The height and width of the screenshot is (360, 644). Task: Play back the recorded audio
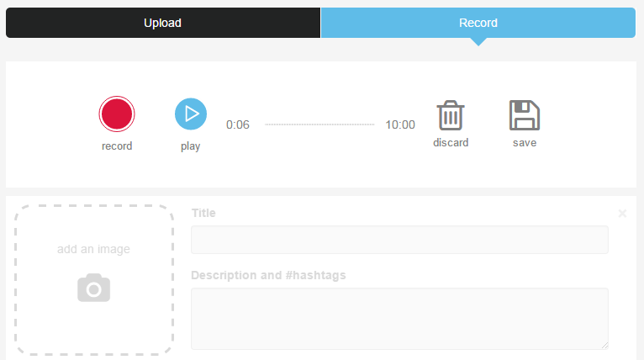point(191,114)
